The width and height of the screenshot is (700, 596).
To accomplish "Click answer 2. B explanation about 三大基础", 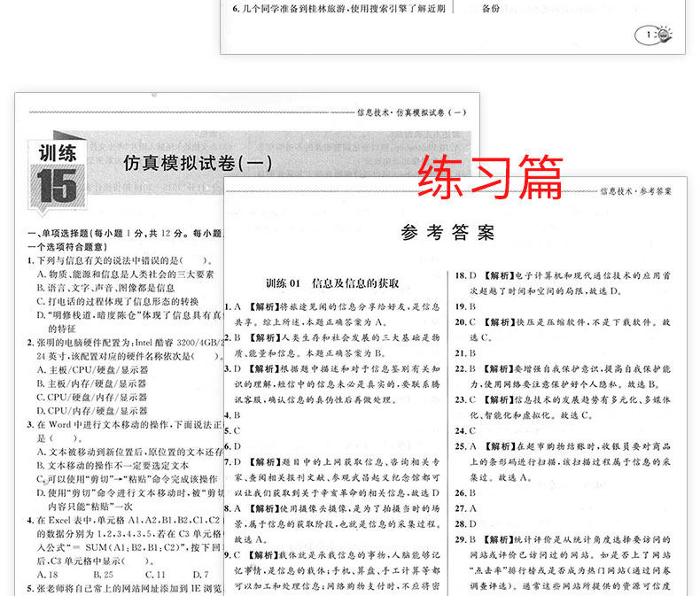I will click(x=332, y=345).
